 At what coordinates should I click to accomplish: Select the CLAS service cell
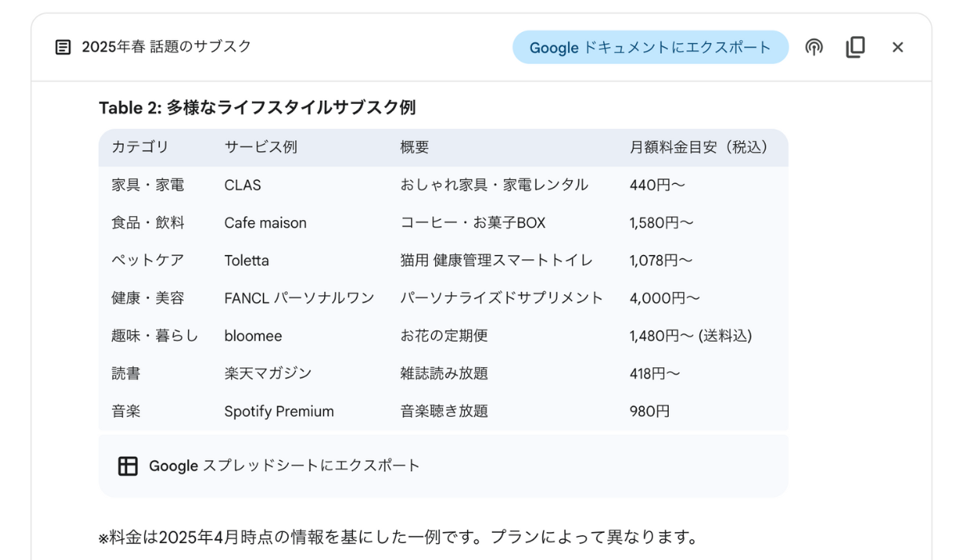pos(242,185)
